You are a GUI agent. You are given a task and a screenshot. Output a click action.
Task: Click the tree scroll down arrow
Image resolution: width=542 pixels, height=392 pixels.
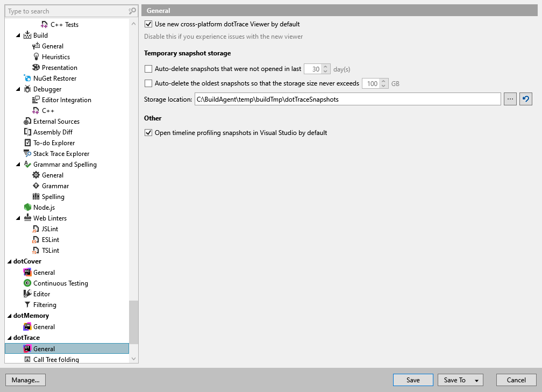pos(133,359)
